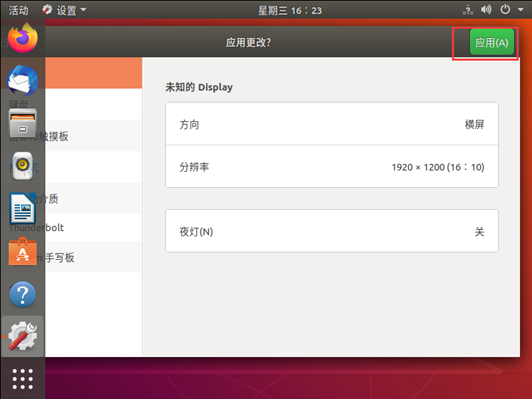Open the 活动 activities overview
Viewport: 532px width, 399px height.
(18, 10)
